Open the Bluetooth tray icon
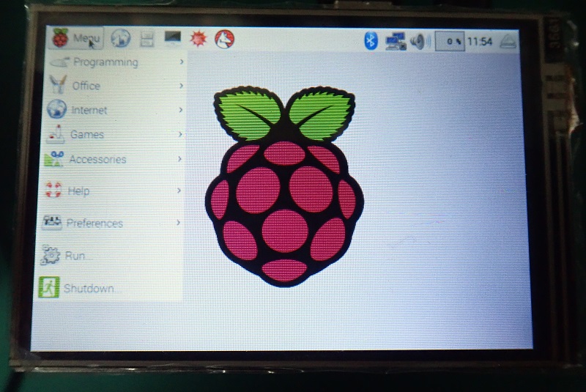Viewport: 586px width, 392px height. [x=371, y=40]
